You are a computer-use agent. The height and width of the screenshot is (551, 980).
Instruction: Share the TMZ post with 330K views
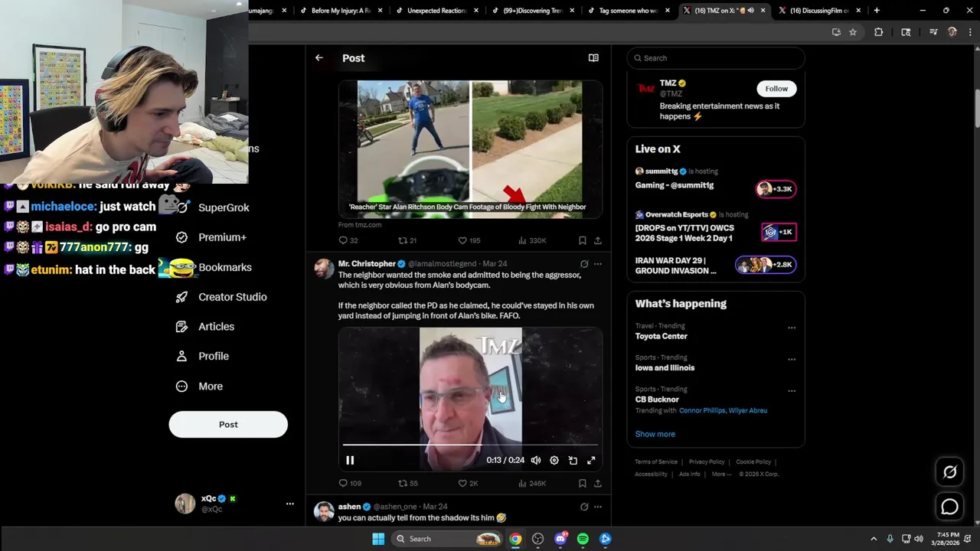[x=598, y=240]
